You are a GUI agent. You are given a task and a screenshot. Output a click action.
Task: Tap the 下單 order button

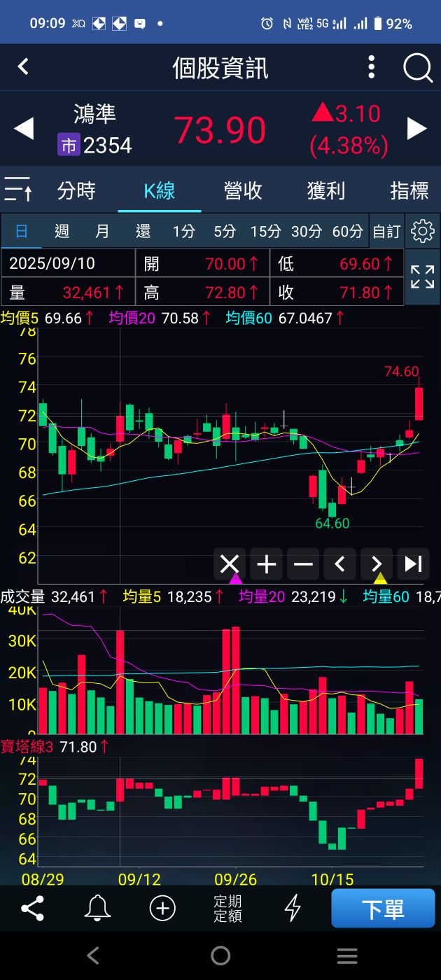pos(383,909)
